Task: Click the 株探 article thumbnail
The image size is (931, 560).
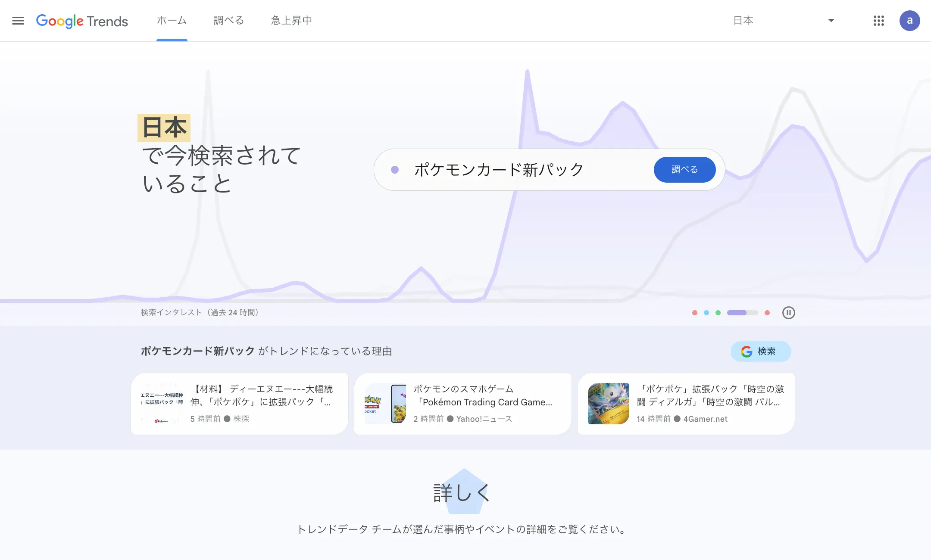Action: point(162,404)
